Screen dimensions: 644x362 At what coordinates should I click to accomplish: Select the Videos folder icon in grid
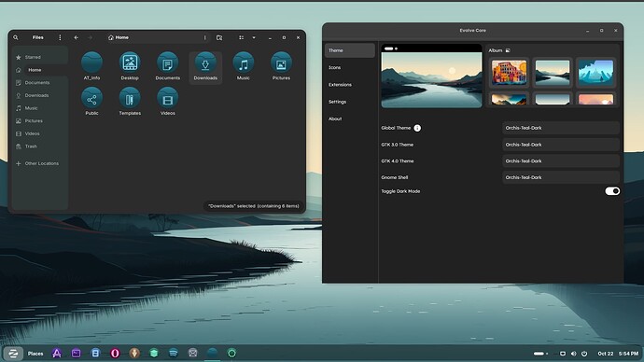tap(168, 102)
